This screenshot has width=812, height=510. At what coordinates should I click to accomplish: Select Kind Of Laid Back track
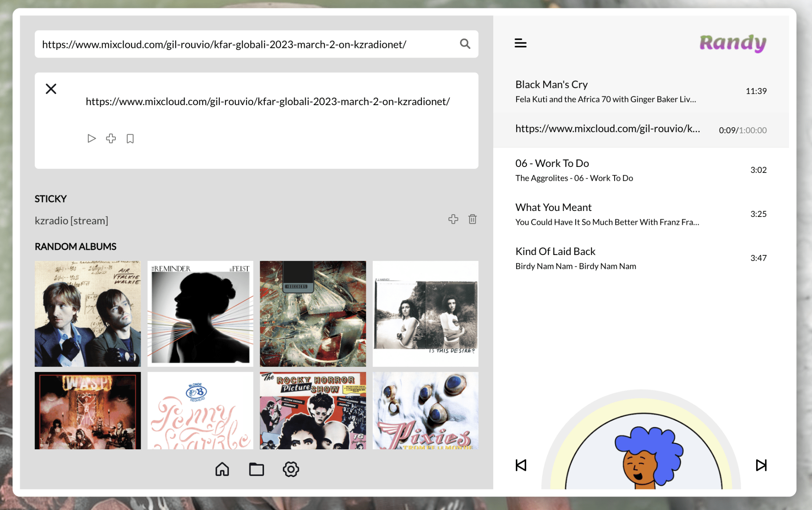[x=641, y=258]
